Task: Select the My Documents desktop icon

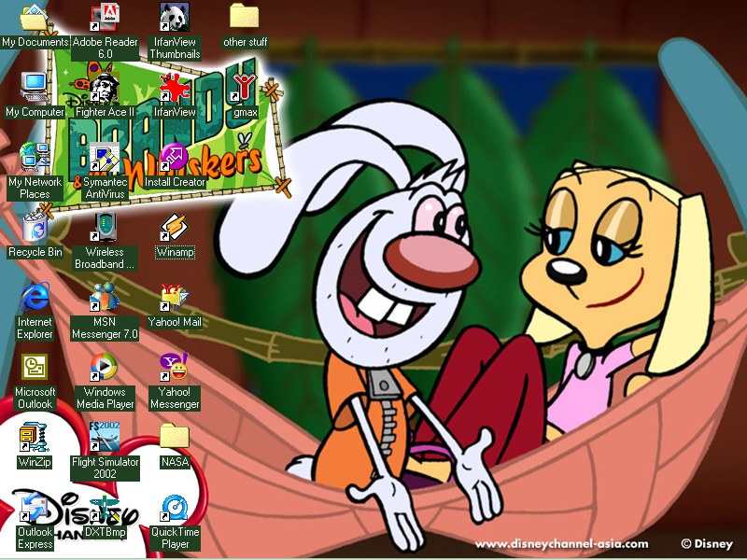Action: [x=35, y=19]
